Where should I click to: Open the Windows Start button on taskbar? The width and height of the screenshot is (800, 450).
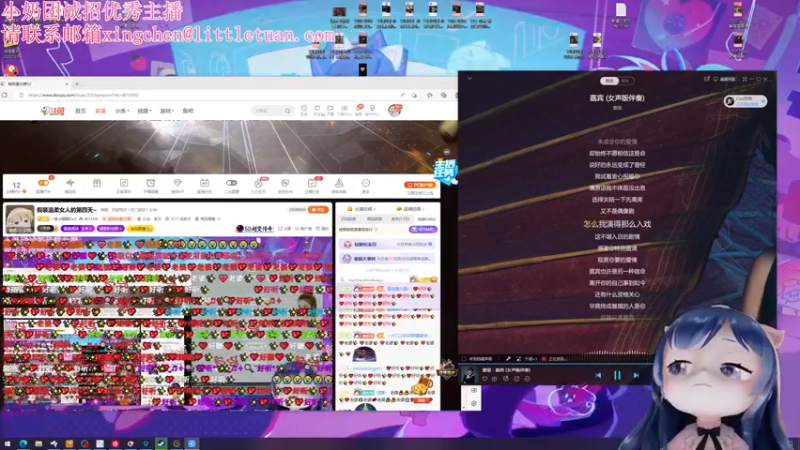(x=7, y=444)
